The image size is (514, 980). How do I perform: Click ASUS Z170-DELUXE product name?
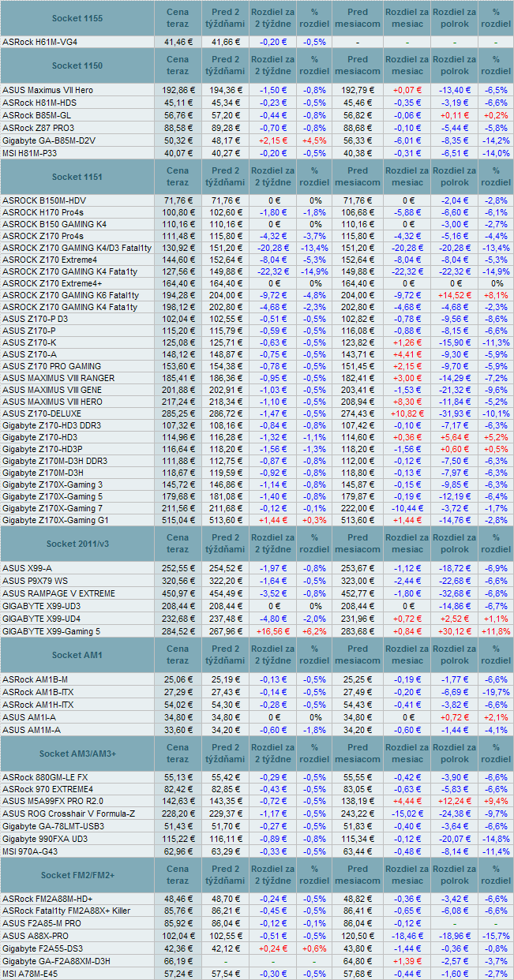(x=42, y=413)
